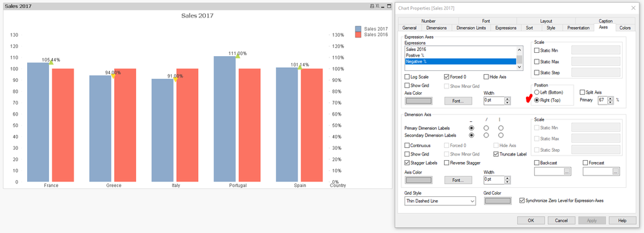Screen dimensions: 644x233
Task: Open the Dimensions tab
Action: pyautogui.click(x=437, y=28)
